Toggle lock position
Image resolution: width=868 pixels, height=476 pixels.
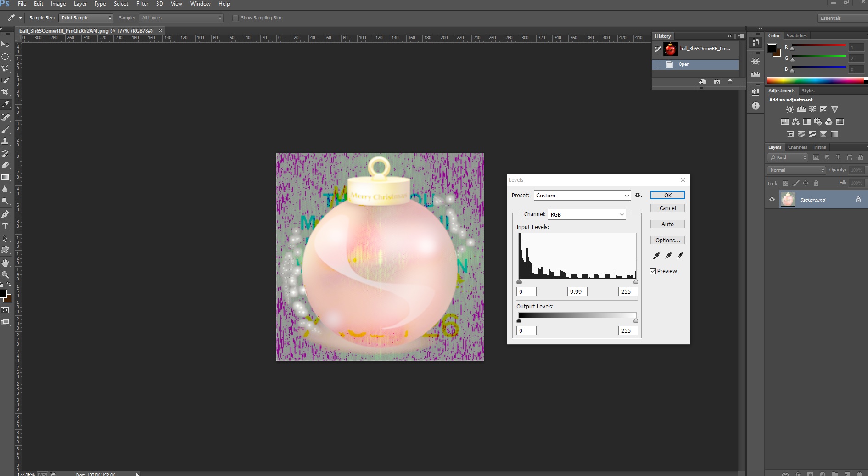(806, 183)
